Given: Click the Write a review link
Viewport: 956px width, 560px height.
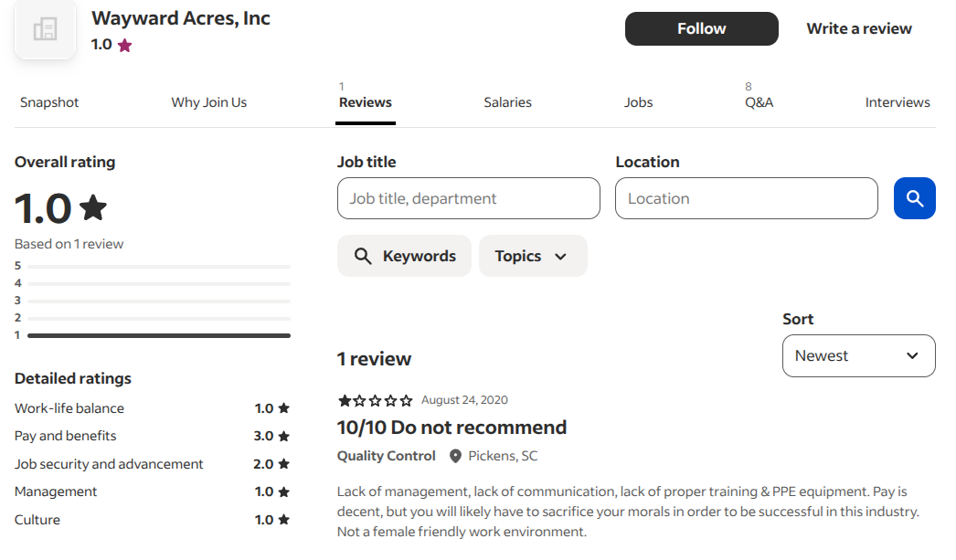Looking at the screenshot, I should click(858, 28).
